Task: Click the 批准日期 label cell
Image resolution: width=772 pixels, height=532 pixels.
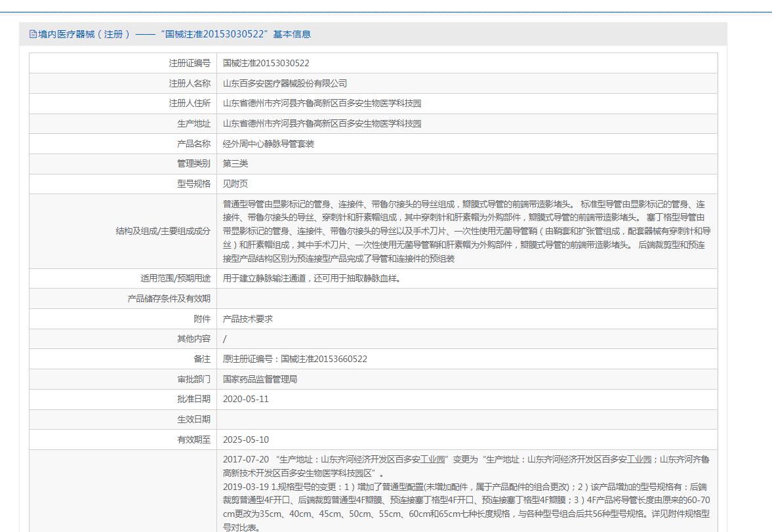Action: click(x=123, y=399)
